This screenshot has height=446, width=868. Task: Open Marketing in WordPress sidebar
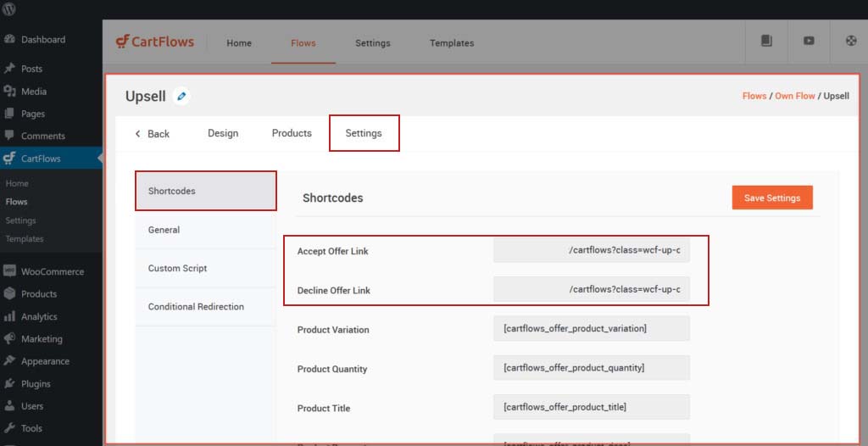point(42,338)
